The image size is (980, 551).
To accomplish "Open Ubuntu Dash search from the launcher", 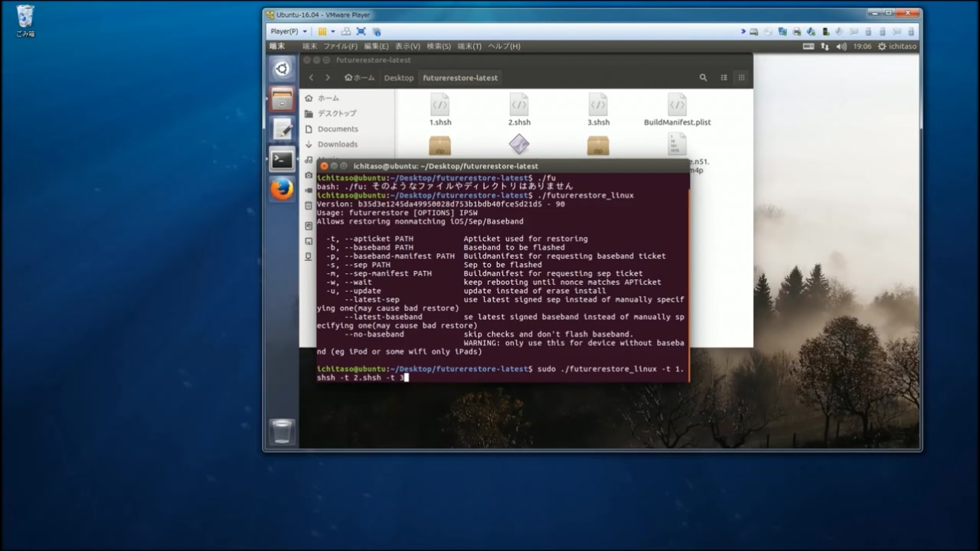I will (x=282, y=69).
